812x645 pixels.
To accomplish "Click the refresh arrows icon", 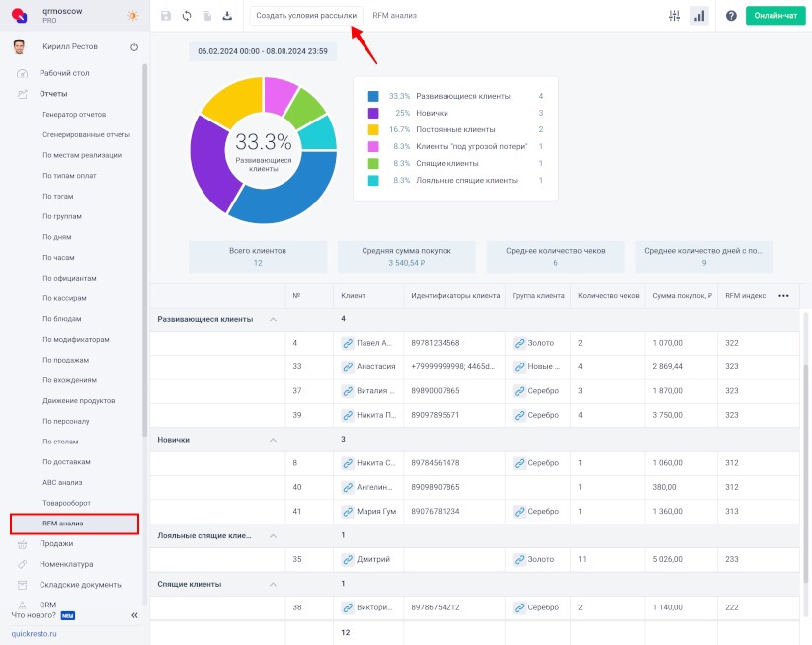I will [187, 16].
